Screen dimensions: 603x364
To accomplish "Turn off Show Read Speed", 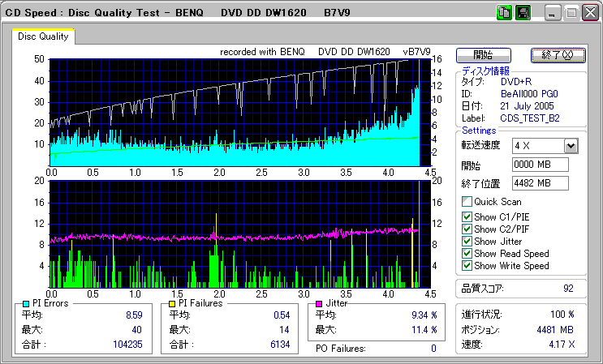I will (x=467, y=254).
